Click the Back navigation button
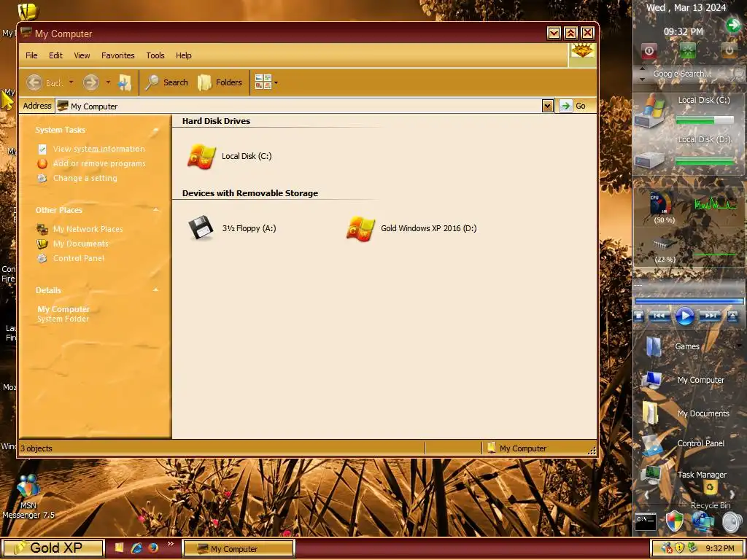This screenshot has width=747, height=560. (44, 82)
